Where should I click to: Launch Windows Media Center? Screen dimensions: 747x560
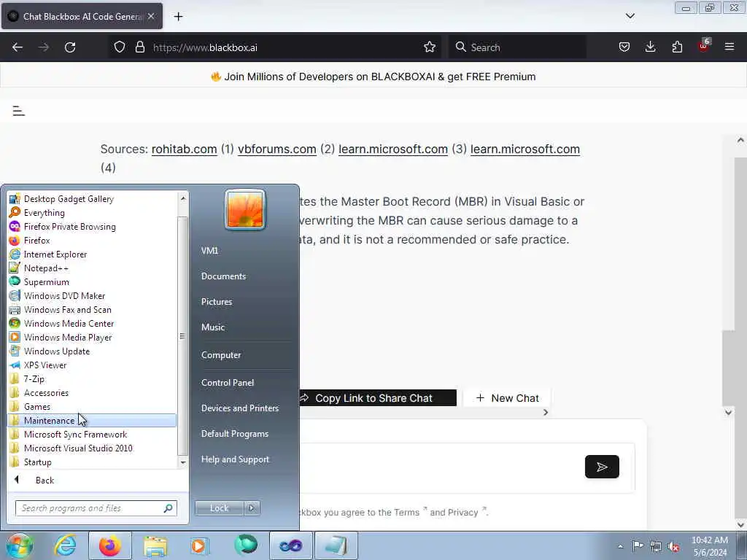click(69, 323)
